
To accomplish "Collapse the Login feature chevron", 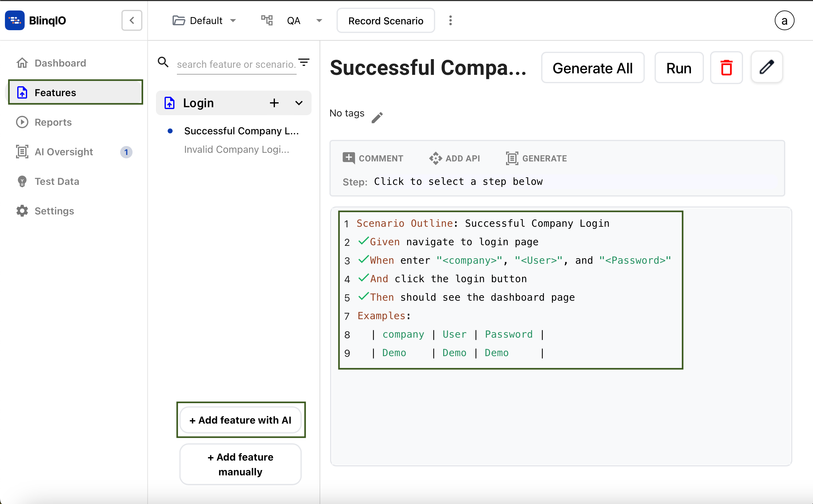I will pyautogui.click(x=299, y=103).
